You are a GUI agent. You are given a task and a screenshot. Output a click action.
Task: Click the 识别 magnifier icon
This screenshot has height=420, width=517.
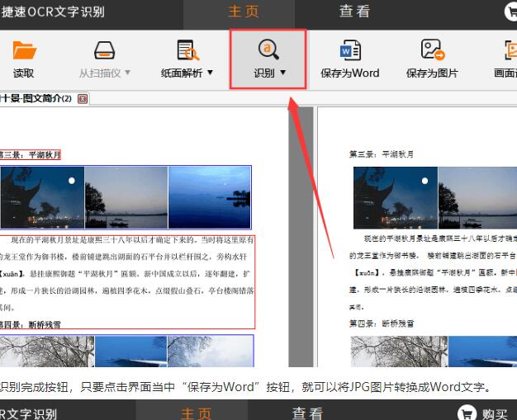click(268, 50)
